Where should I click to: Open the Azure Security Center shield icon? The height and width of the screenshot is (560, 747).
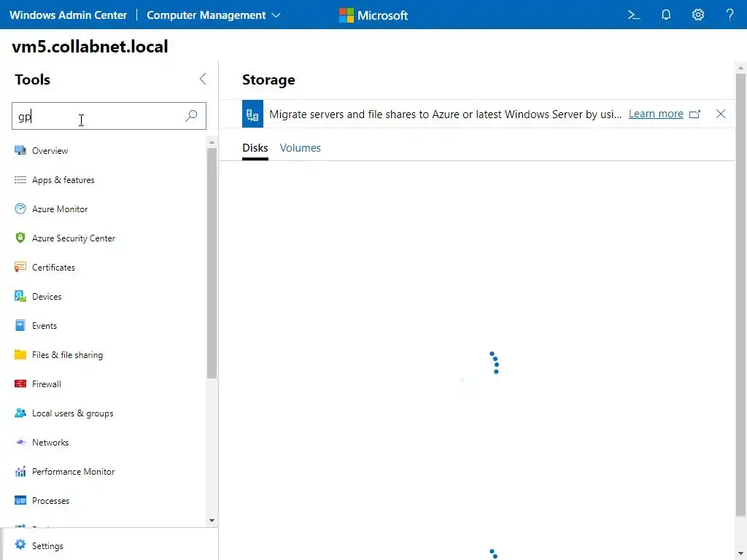[20, 238]
